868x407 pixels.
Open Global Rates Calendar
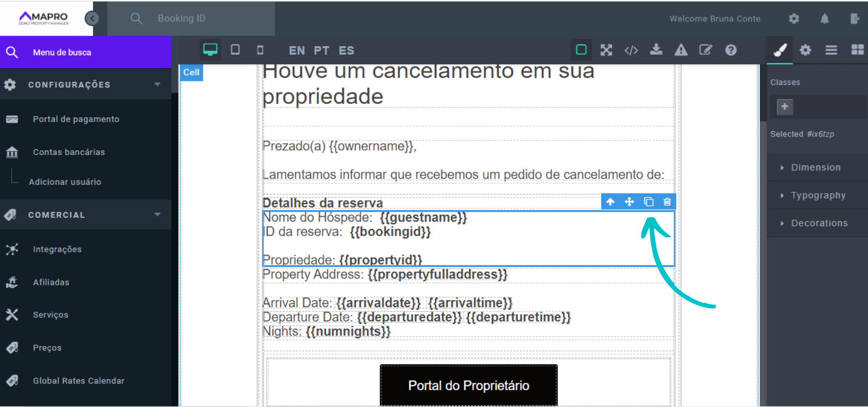78,380
